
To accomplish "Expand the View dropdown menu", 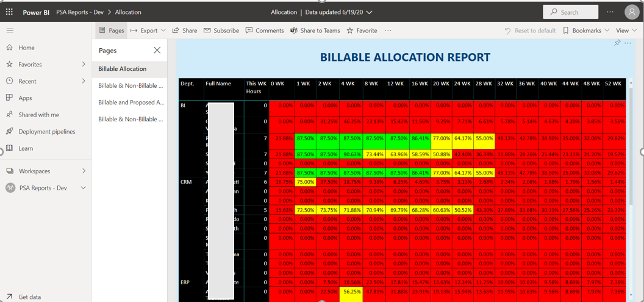I will pyautogui.click(x=626, y=31).
